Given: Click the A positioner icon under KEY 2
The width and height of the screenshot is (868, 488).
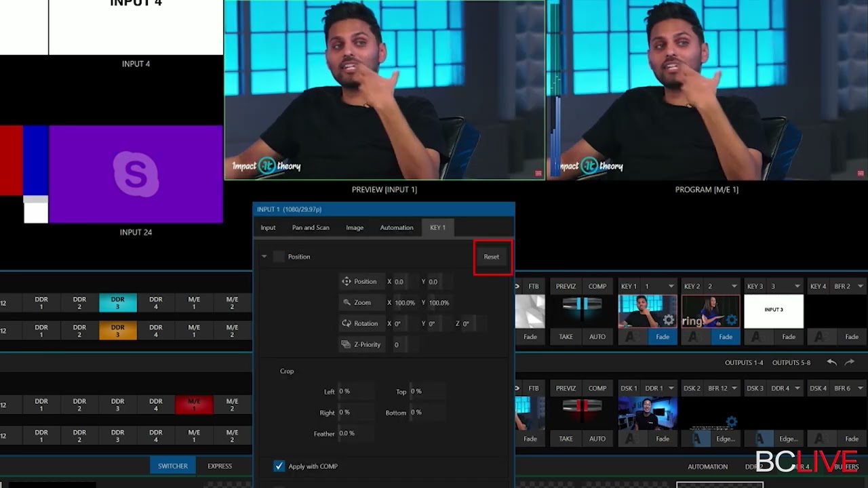Looking at the screenshot, I should 695,337.
